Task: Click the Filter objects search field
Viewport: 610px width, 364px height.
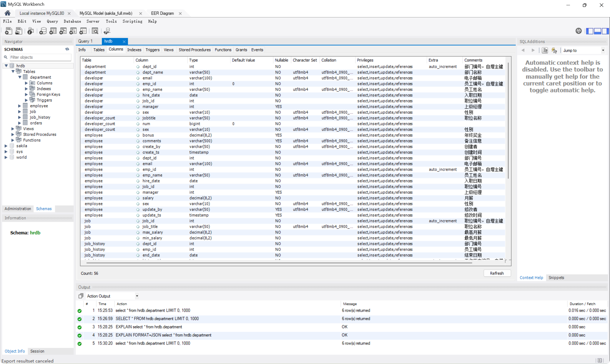Action: 40,57
